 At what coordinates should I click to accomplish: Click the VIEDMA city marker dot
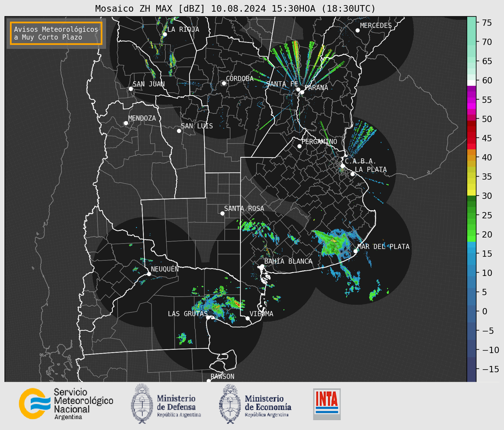point(248,318)
